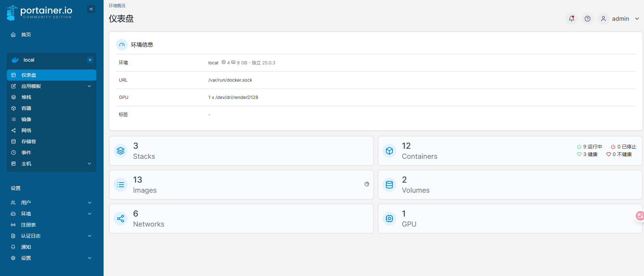Close the local environment with X
This screenshot has height=276, width=644.
pyautogui.click(x=90, y=60)
